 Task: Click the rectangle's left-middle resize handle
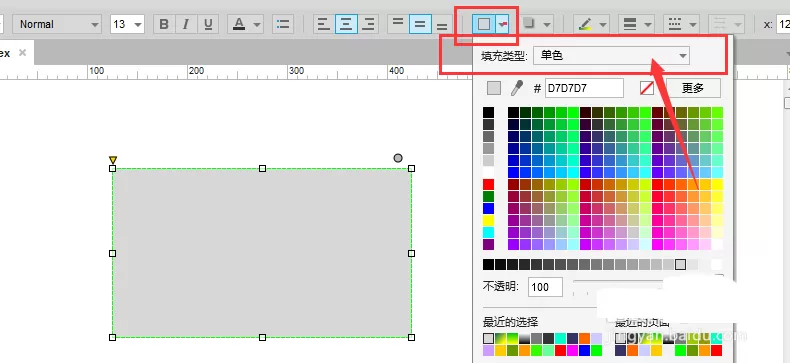point(113,253)
